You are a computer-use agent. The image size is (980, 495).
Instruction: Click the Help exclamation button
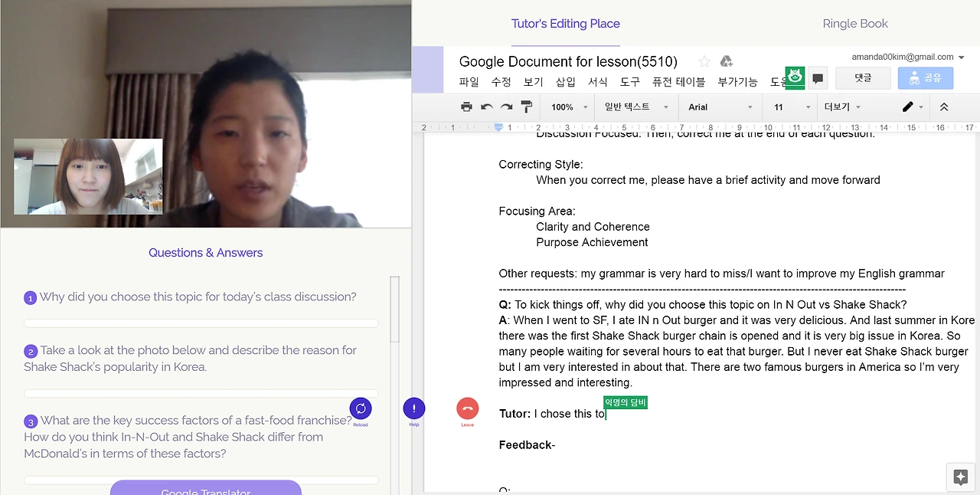point(414,408)
